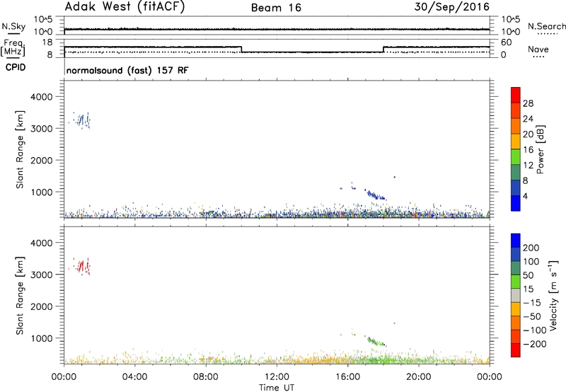Click the '12:00' time tick label
The width and height of the screenshot is (566, 392).
[277, 377]
